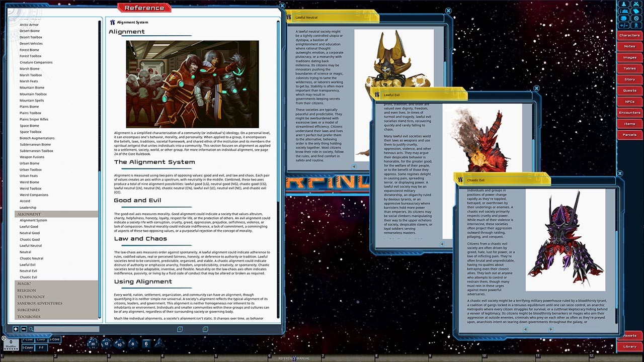Image resolution: width=644 pixels, height=362 pixels.
Task: Click the single-person silhouette icon in top toolbar
Action: pos(624,4)
